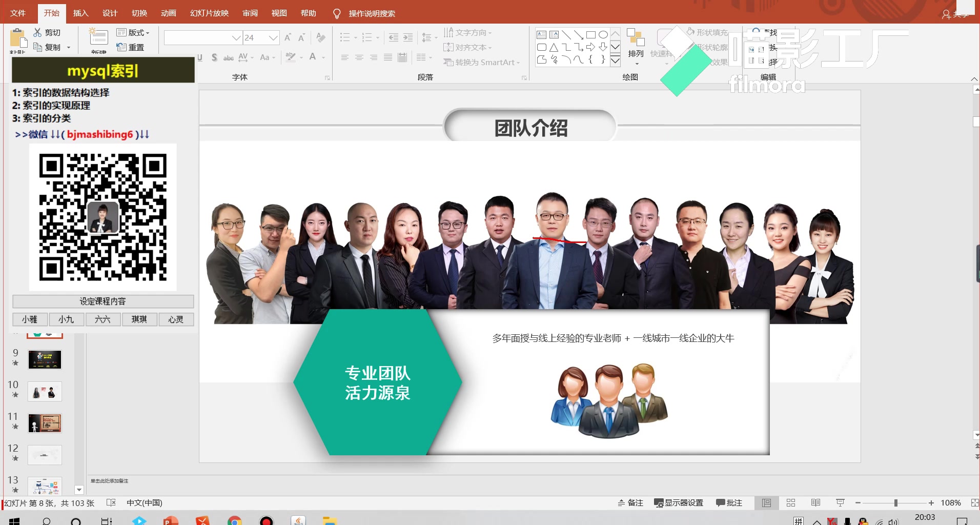Select the oval shape in gallery
Screen dimensions: 980x525
click(x=603, y=35)
